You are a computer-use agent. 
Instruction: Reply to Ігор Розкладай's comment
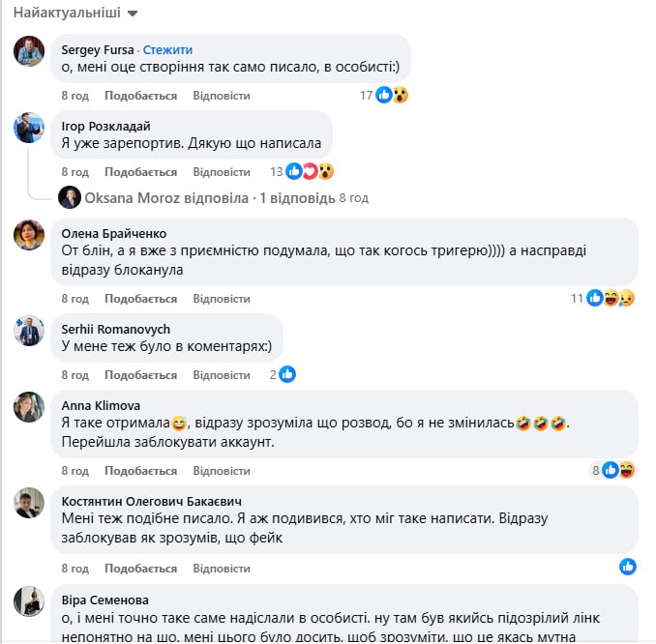pos(222,172)
